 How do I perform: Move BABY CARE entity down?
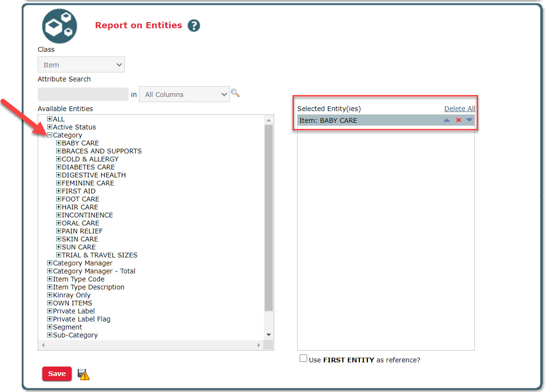click(x=469, y=120)
